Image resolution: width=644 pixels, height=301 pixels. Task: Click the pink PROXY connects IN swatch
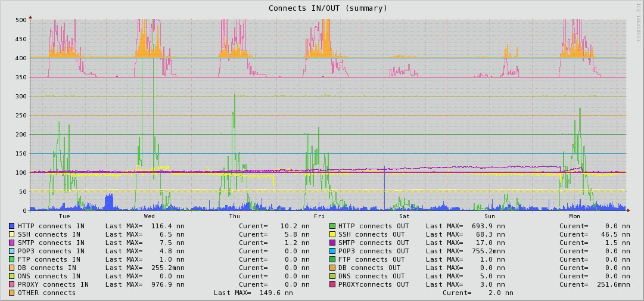coord(11,284)
